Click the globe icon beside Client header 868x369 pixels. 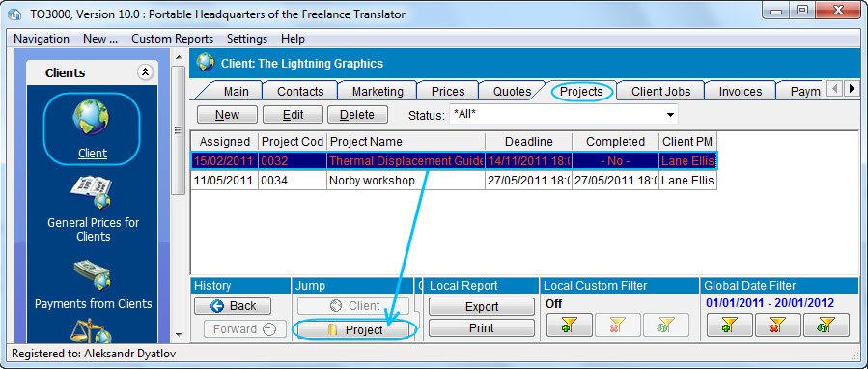click(206, 63)
